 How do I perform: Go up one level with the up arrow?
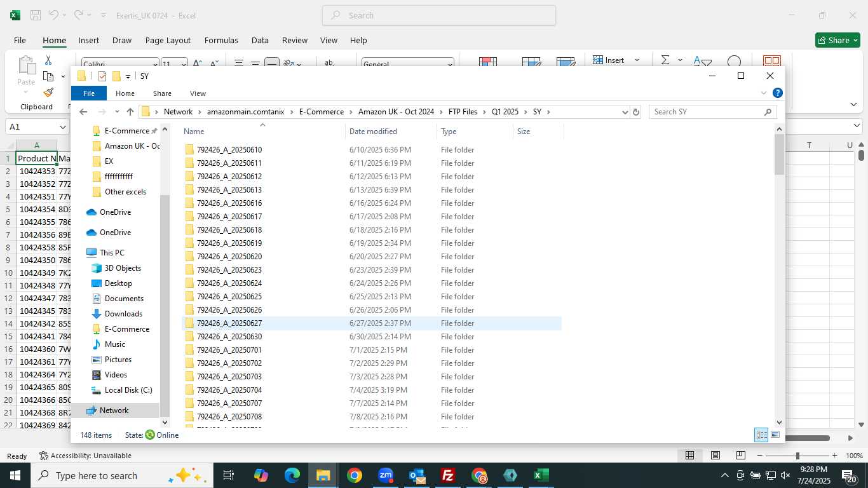click(130, 112)
